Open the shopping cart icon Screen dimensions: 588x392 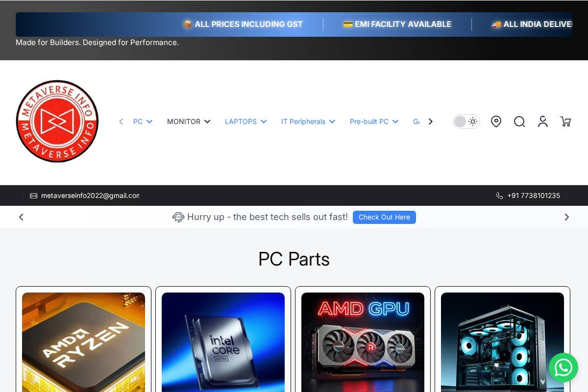(x=565, y=122)
